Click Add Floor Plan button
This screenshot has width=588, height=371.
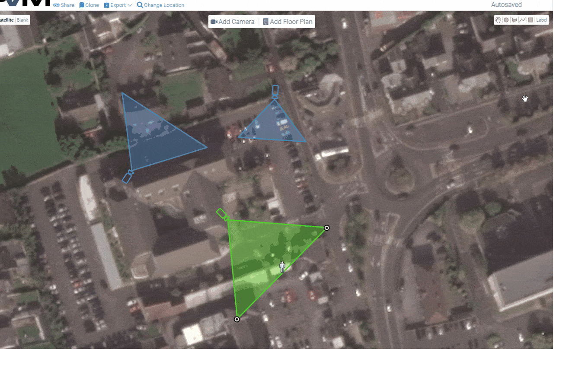coord(287,22)
